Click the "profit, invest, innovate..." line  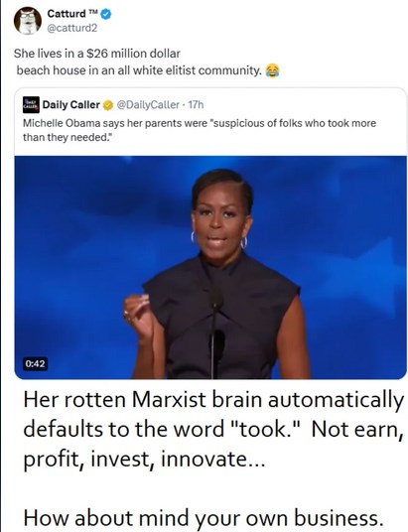(x=144, y=460)
